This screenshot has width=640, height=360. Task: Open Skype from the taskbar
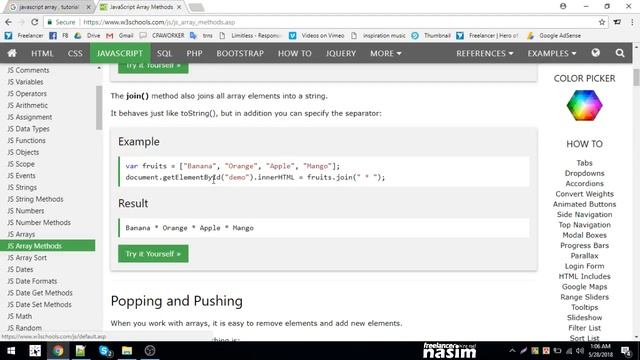click(x=105, y=351)
